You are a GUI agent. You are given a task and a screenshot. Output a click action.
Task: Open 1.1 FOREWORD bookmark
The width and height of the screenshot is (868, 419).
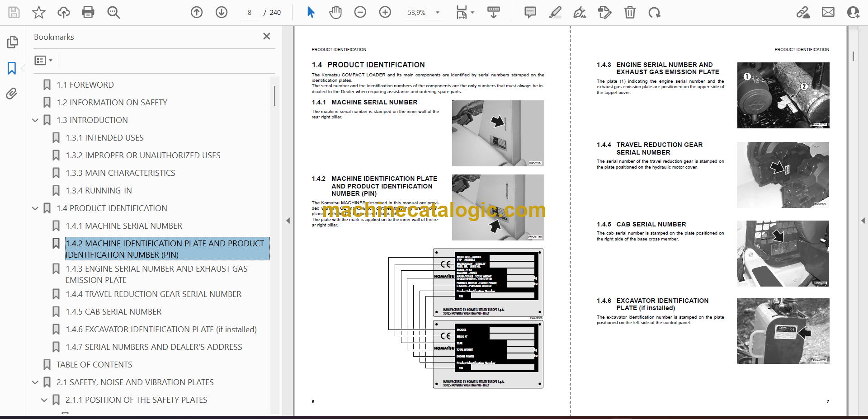85,85
